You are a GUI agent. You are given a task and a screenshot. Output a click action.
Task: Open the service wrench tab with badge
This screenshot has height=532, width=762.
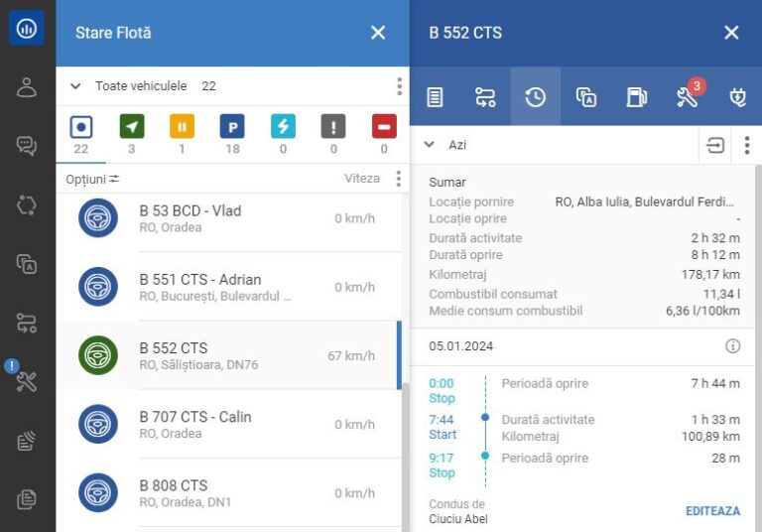click(x=688, y=96)
